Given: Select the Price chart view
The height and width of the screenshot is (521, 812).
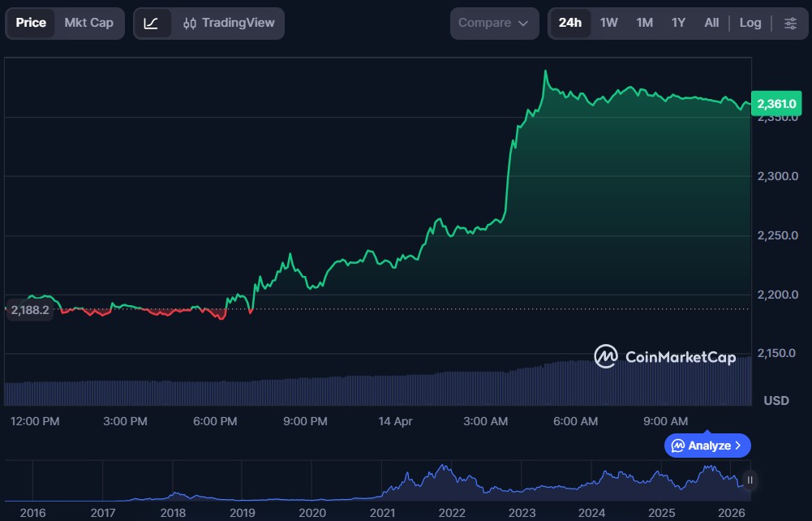Looking at the screenshot, I should [x=31, y=23].
